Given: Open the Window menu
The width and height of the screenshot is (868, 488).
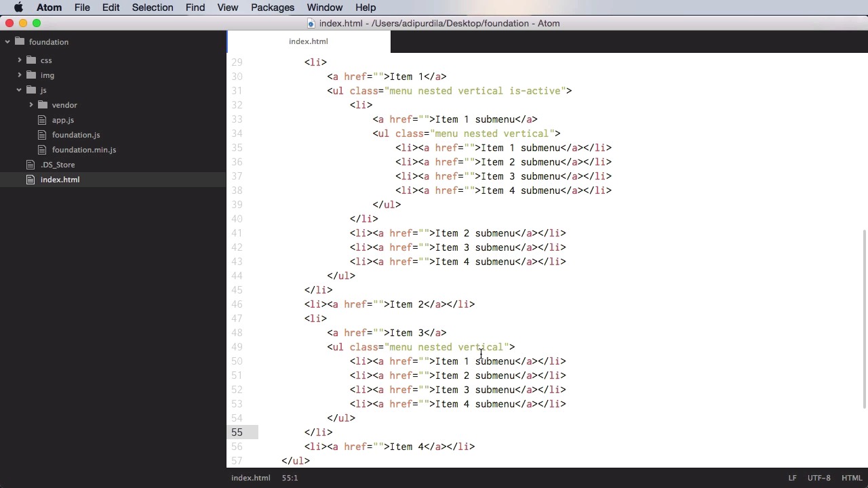Looking at the screenshot, I should pyautogui.click(x=325, y=7).
